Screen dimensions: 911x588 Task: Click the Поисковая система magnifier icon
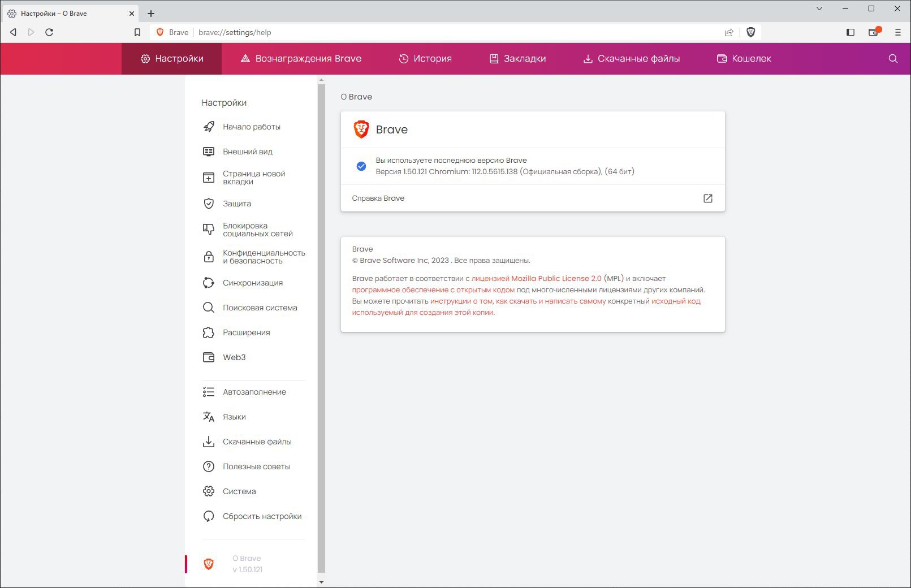[x=209, y=308]
